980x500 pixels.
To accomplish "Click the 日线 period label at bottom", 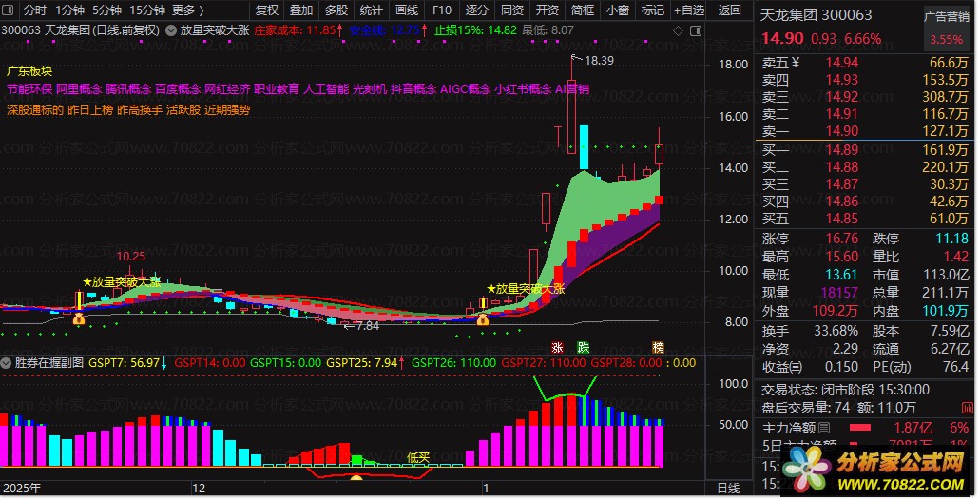I will (x=728, y=489).
